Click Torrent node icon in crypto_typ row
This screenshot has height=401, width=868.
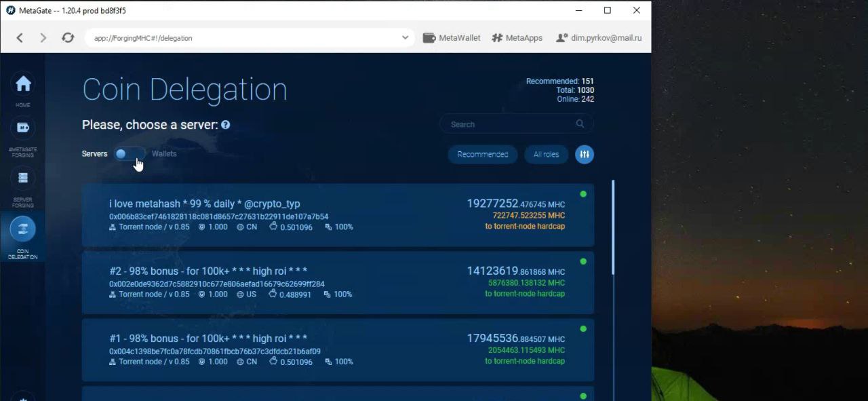(x=113, y=227)
